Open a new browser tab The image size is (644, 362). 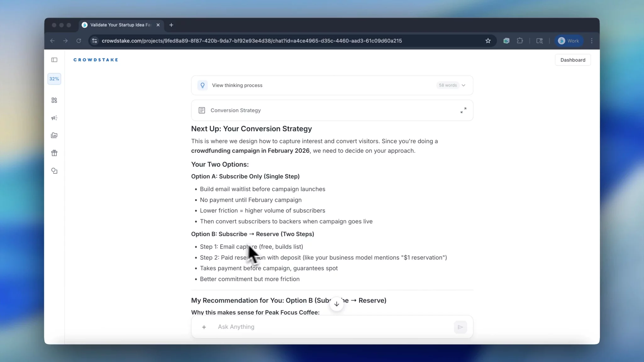171,25
